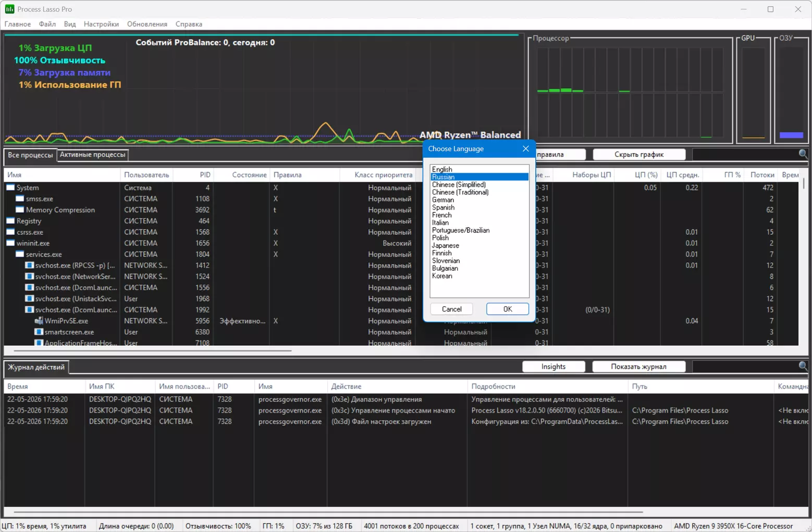
Task: Click icon of svchost.exe (RPCSS -p)
Action: tap(30, 265)
